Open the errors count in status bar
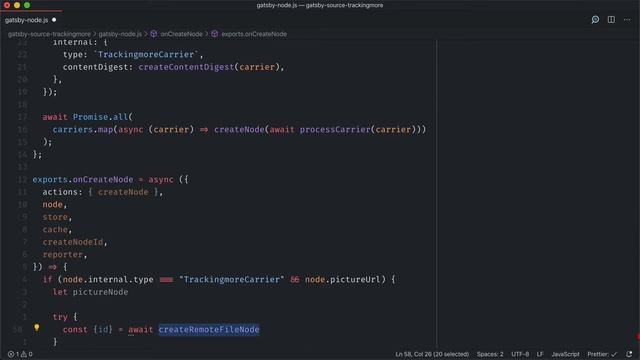The height and width of the screenshot is (360, 640). (x=13, y=354)
